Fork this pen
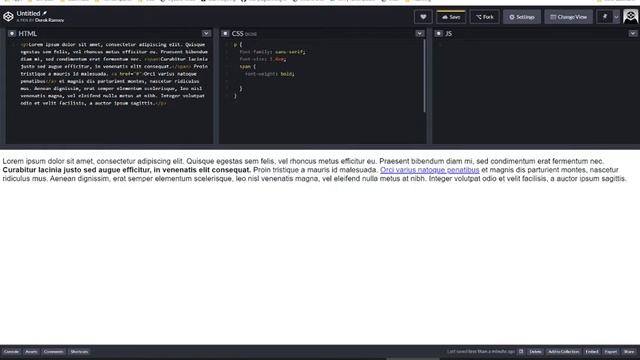 [485, 17]
